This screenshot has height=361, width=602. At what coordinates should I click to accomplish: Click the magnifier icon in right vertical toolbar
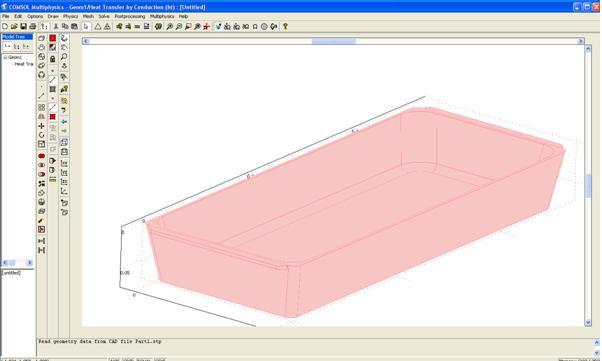pos(64,56)
